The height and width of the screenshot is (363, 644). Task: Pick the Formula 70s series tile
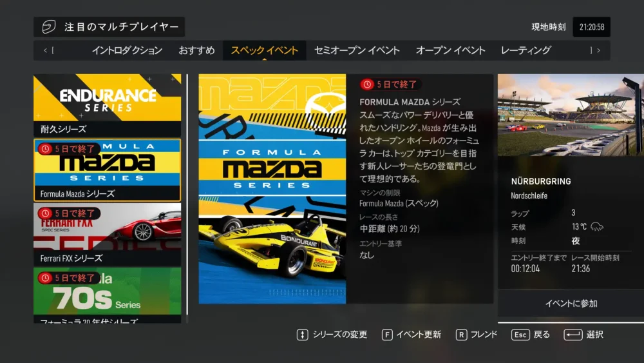107,295
